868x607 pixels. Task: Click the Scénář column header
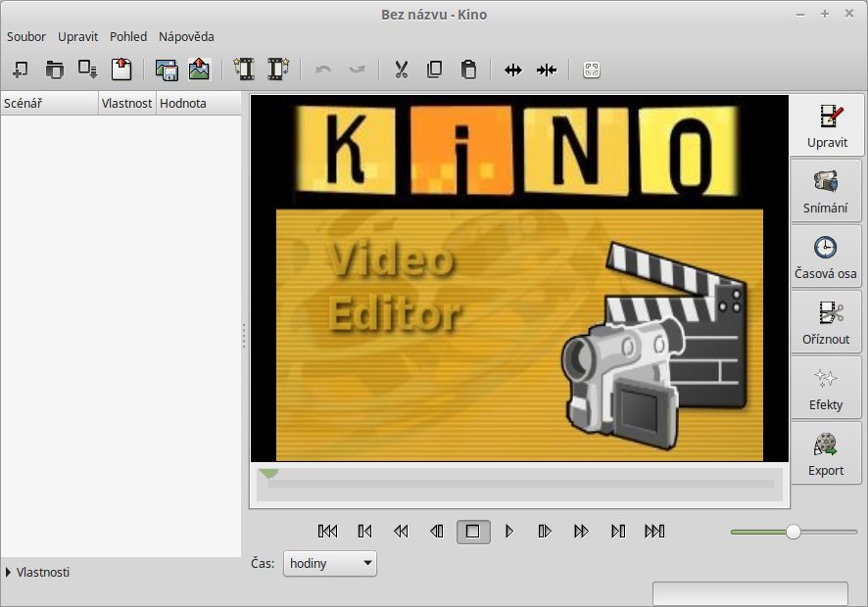pyautogui.click(x=49, y=104)
